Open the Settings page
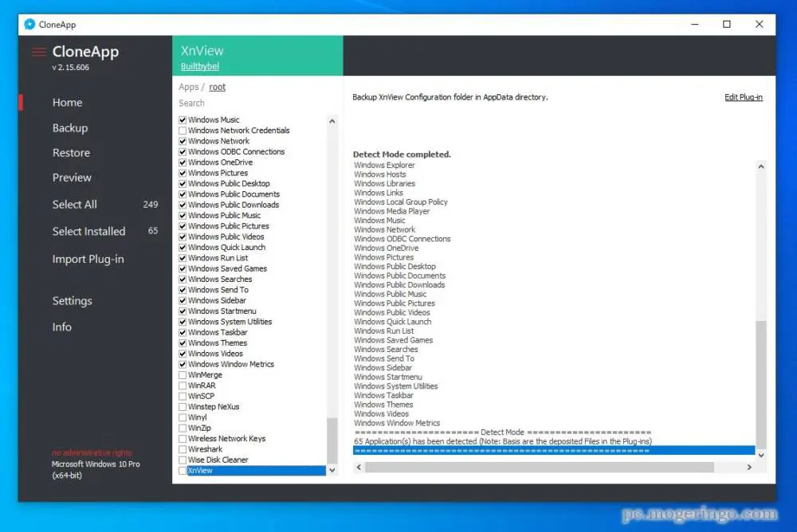Screen dimensions: 797x532 click(x=73, y=301)
